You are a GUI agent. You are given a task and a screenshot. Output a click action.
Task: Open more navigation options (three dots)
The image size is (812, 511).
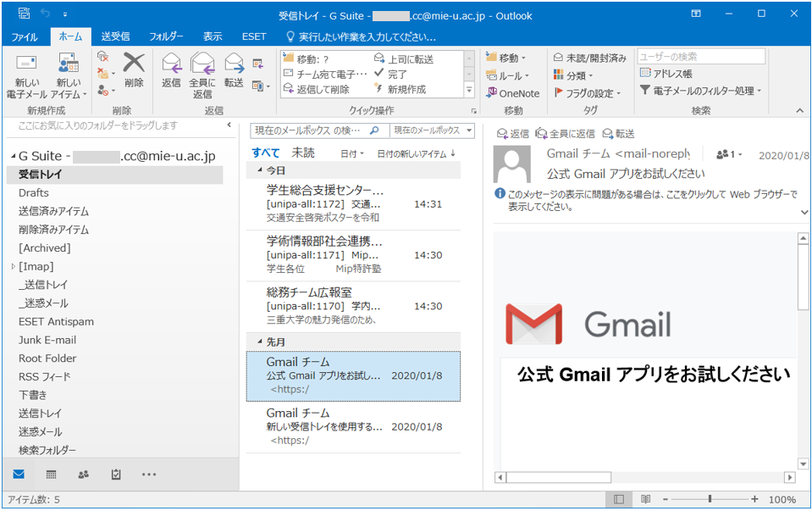pos(149,475)
